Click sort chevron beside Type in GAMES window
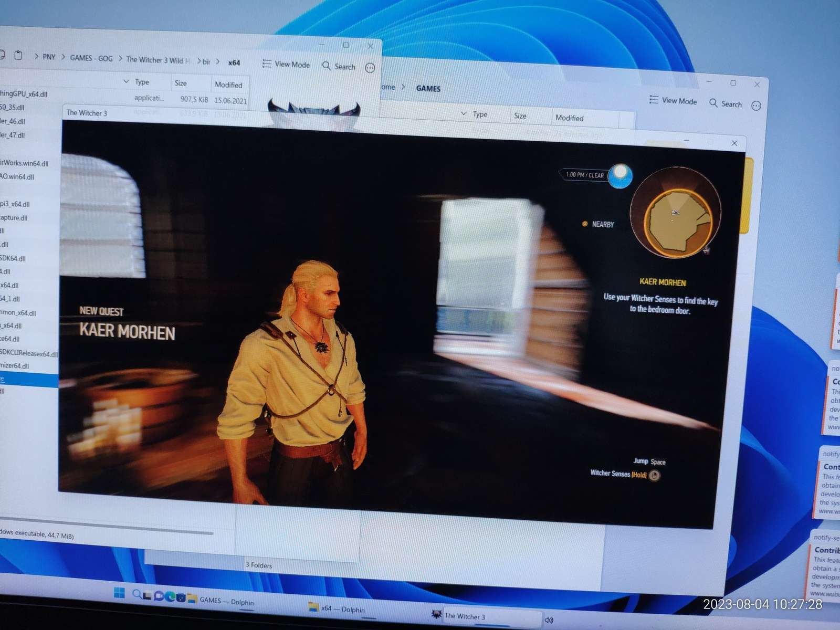840x630 pixels. tap(464, 113)
